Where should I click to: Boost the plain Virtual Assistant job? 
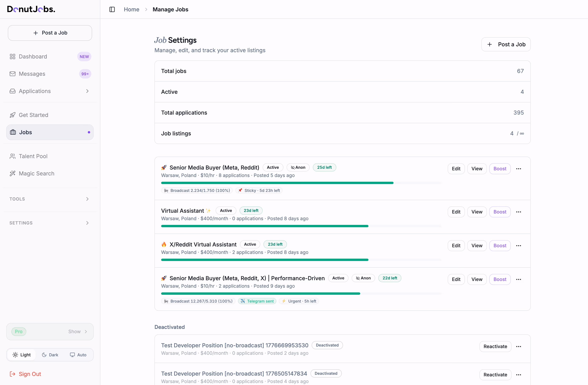click(500, 212)
